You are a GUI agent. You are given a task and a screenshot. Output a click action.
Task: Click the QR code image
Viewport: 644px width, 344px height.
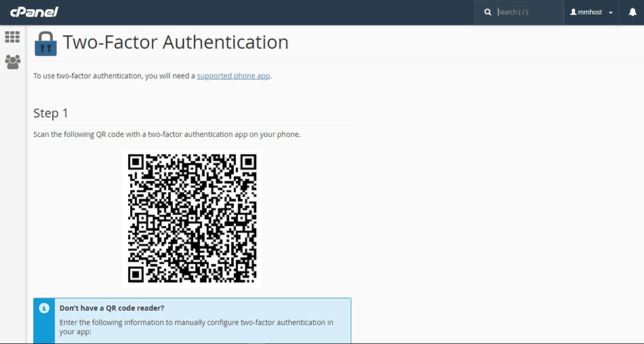193,218
